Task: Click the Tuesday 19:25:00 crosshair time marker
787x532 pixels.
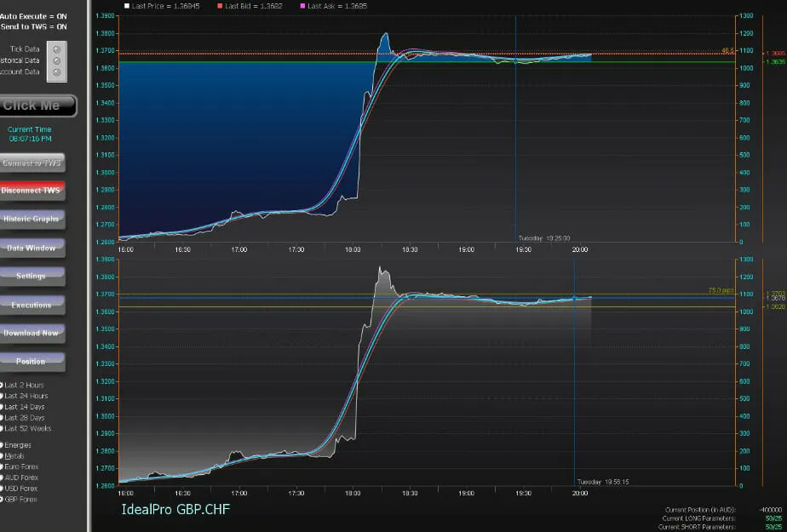Action: (543, 238)
